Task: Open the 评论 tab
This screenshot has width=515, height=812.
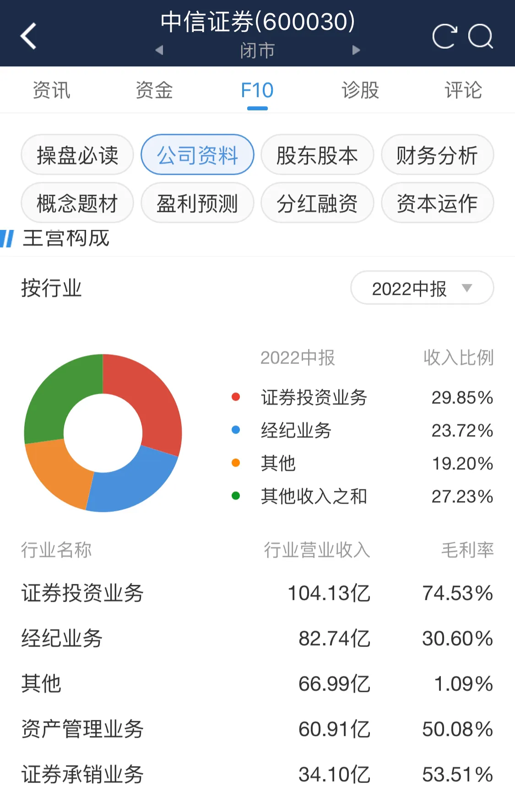Action: [463, 90]
